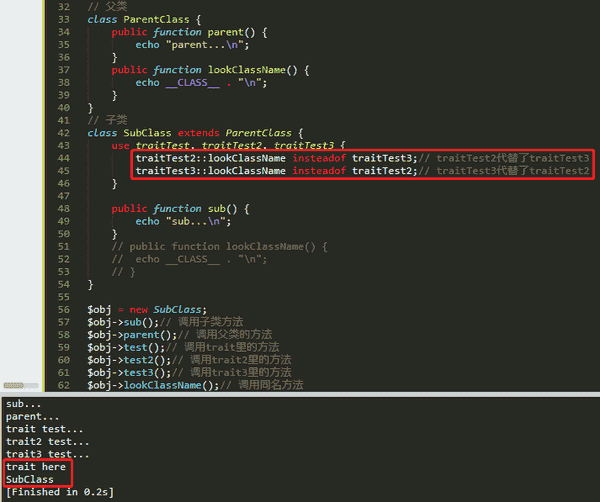The height and width of the screenshot is (502, 600).
Task: Click the '$obj->parent();' call on line 58
Action: 132,335
